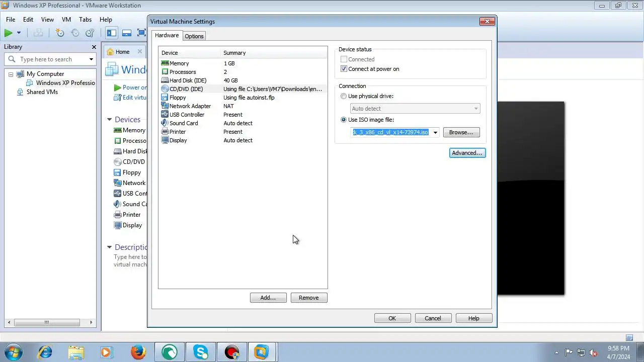Toggle Connect at power on checkbox
Image resolution: width=644 pixels, height=362 pixels.
click(x=344, y=69)
